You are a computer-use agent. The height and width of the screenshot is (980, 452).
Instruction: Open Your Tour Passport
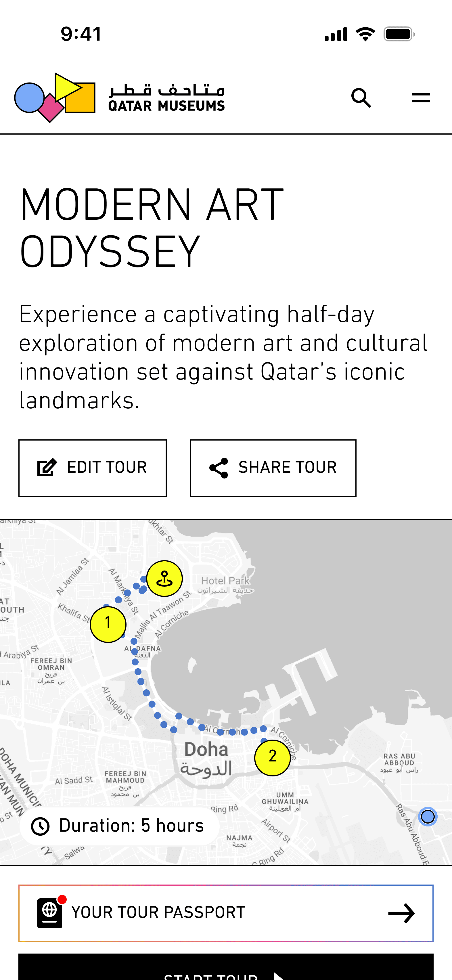tap(226, 913)
